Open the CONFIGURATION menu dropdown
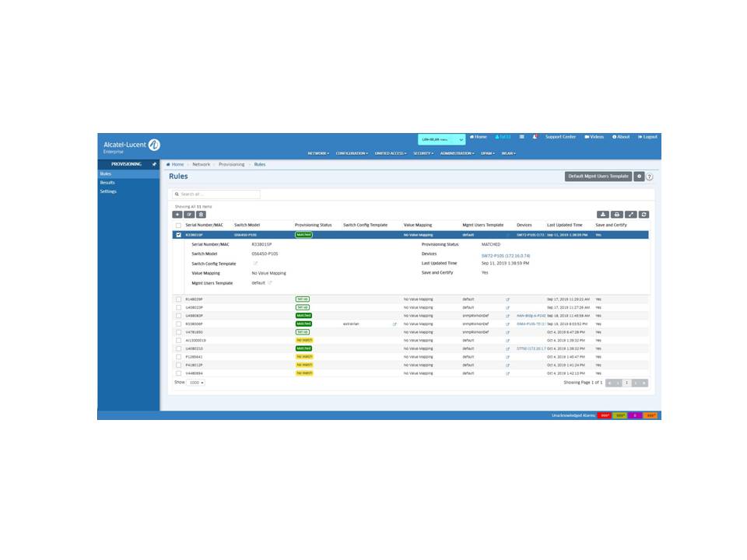Image resolution: width=747 pixels, height=560 pixels. [x=352, y=153]
